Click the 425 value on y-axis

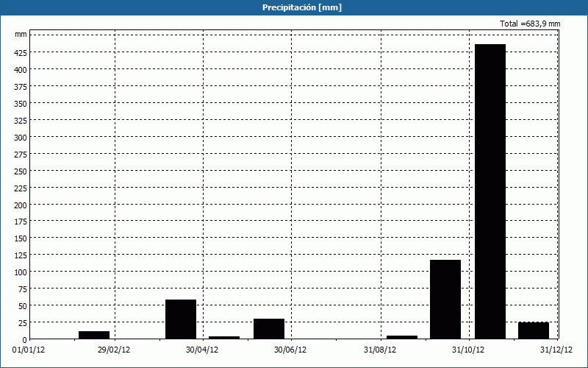click(x=20, y=53)
